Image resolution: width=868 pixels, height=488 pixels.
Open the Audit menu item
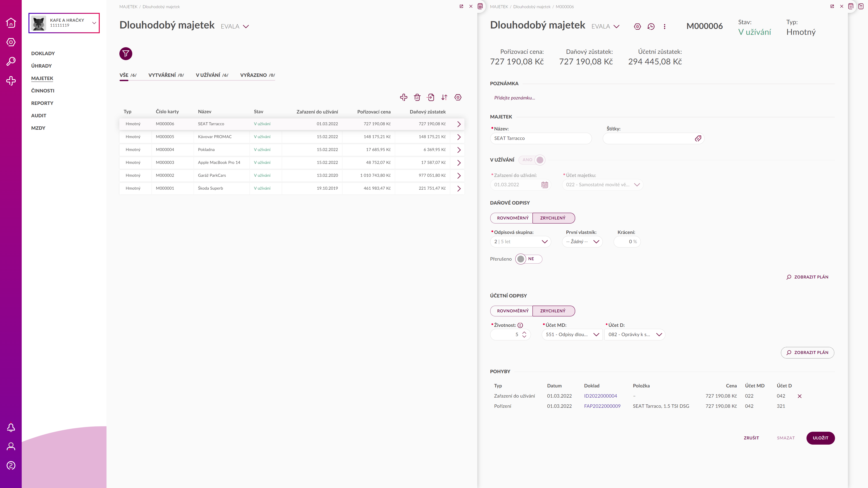point(39,116)
